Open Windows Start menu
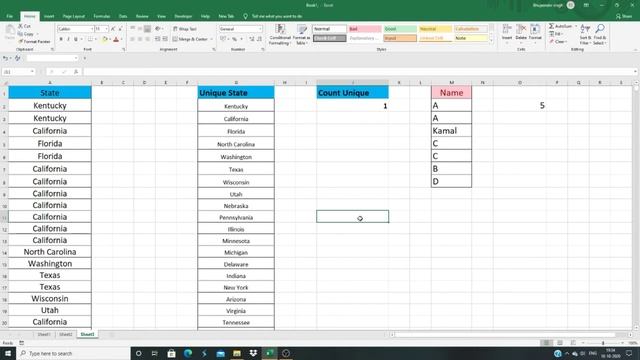640x360 pixels. coord(8,353)
